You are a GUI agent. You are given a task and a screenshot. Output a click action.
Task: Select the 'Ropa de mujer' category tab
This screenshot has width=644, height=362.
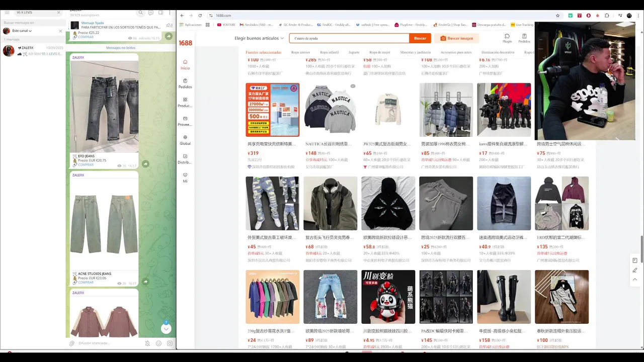coord(380,52)
